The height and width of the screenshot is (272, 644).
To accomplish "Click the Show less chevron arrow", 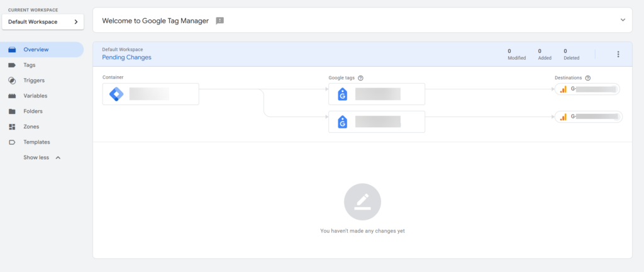I will [x=58, y=158].
